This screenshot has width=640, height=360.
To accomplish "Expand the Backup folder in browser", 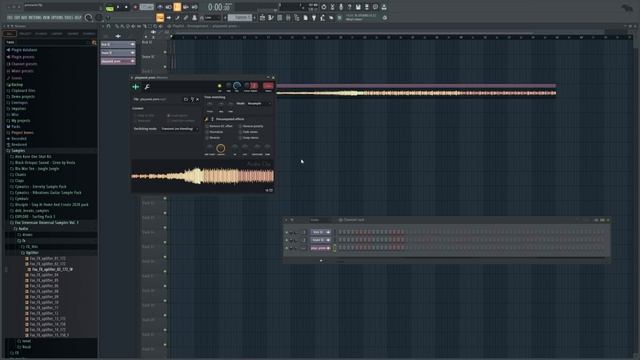I will point(17,84).
